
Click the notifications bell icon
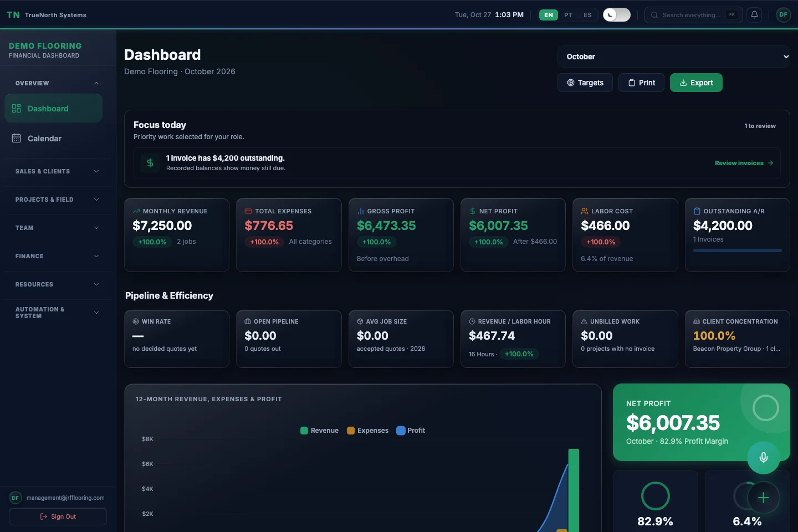(754, 15)
